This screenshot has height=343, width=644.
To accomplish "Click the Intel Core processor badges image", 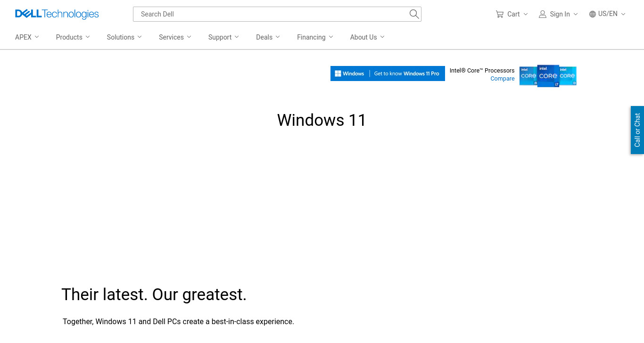I will (548, 76).
